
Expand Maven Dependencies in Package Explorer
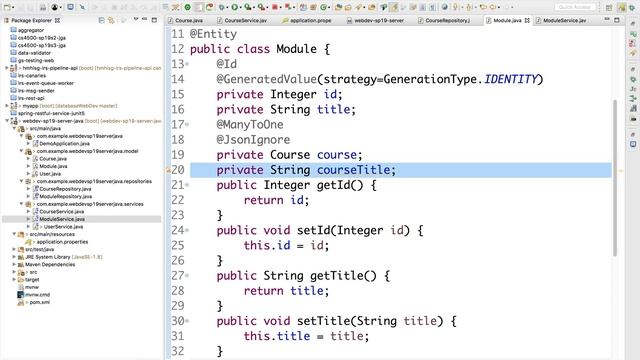tap(14, 264)
